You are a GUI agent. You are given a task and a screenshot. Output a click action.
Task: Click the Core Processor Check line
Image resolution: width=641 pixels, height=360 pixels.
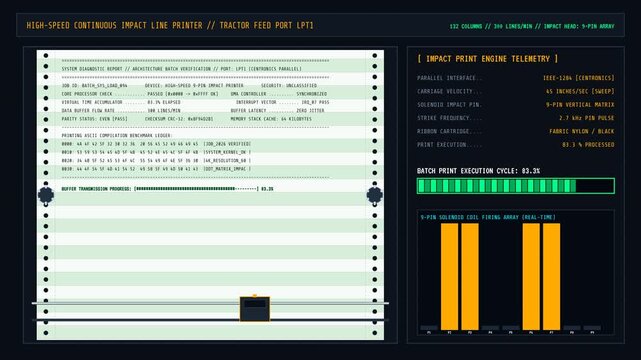(x=140, y=94)
